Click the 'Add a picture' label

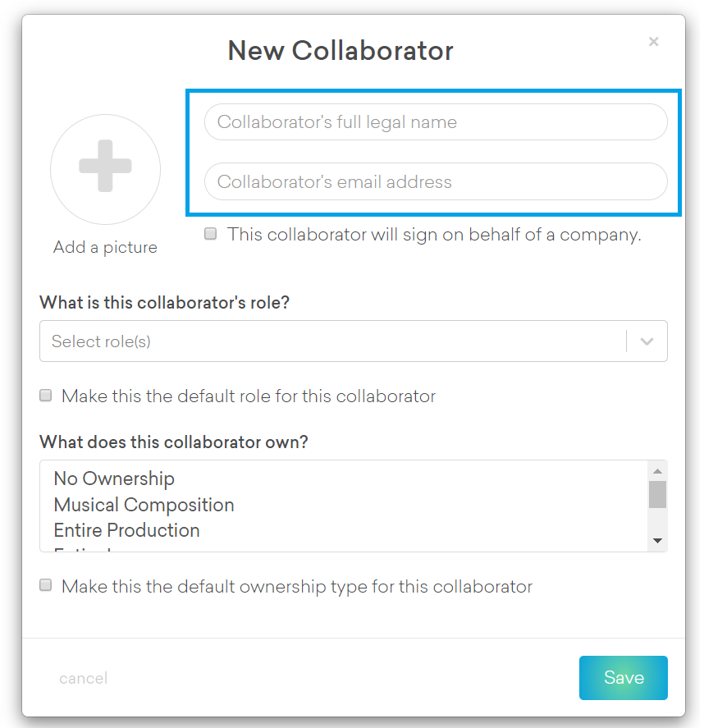105,247
